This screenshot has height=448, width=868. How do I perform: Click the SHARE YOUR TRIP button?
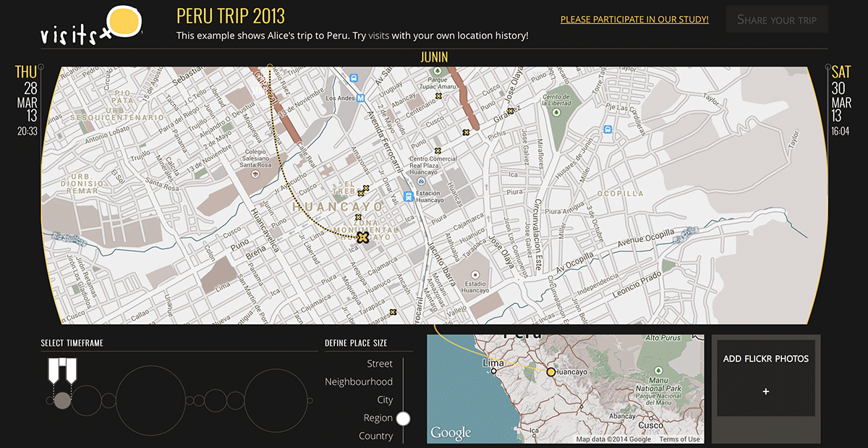point(776,19)
